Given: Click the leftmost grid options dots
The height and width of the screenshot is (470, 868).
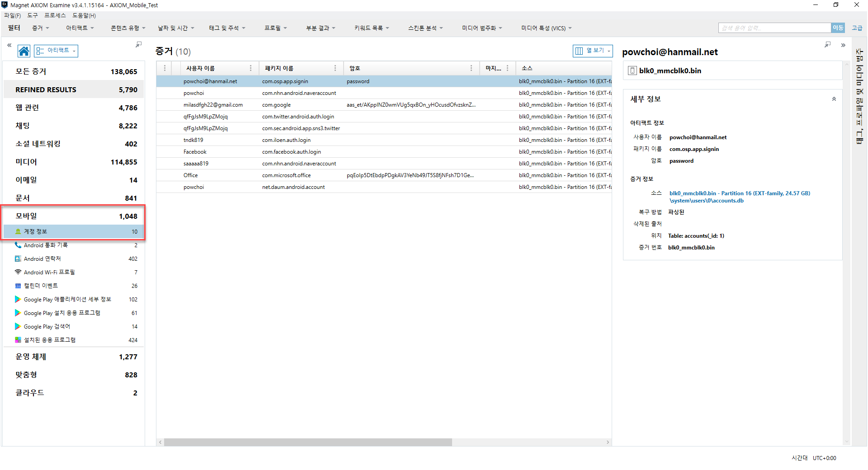Looking at the screenshot, I should coord(165,68).
